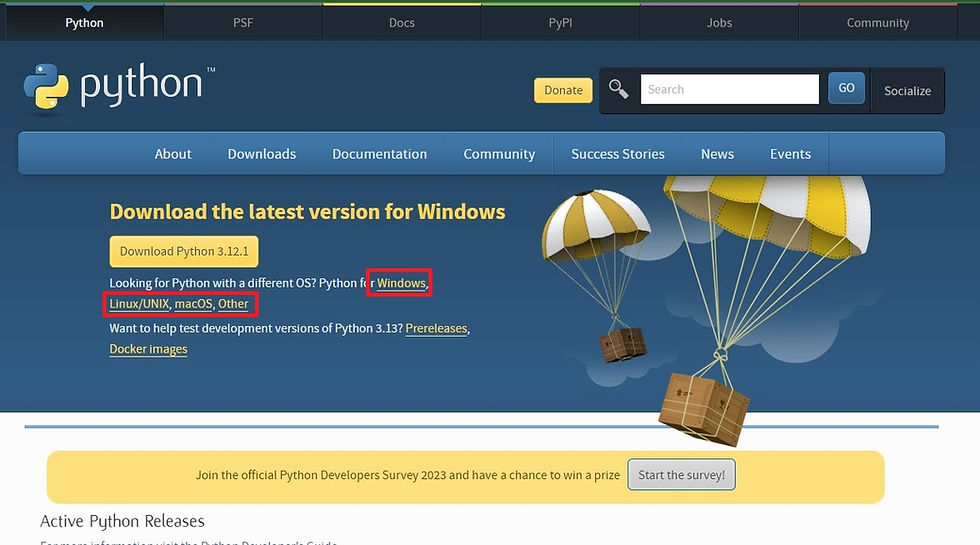Focus the Search input field
This screenshot has height=545, width=980.
click(729, 89)
